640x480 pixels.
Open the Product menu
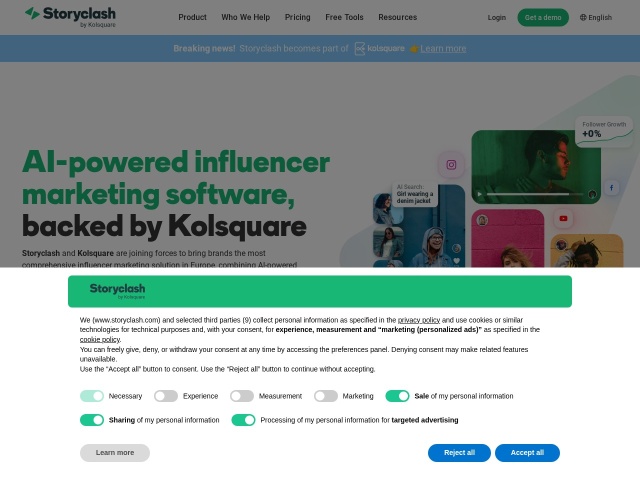coord(192,18)
